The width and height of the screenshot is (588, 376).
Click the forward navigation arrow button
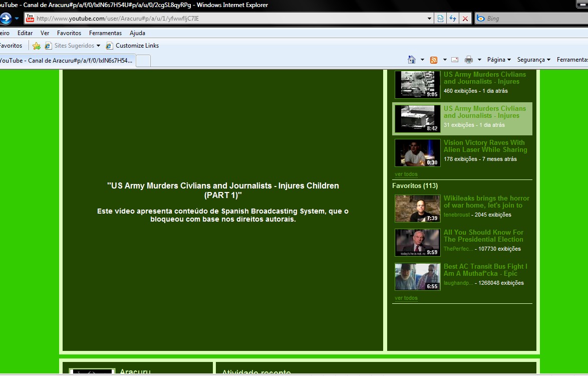pyautogui.click(x=5, y=19)
